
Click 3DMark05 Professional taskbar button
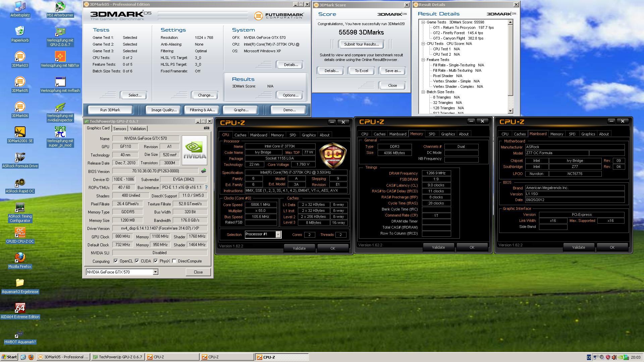pyautogui.click(x=63, y=357)
